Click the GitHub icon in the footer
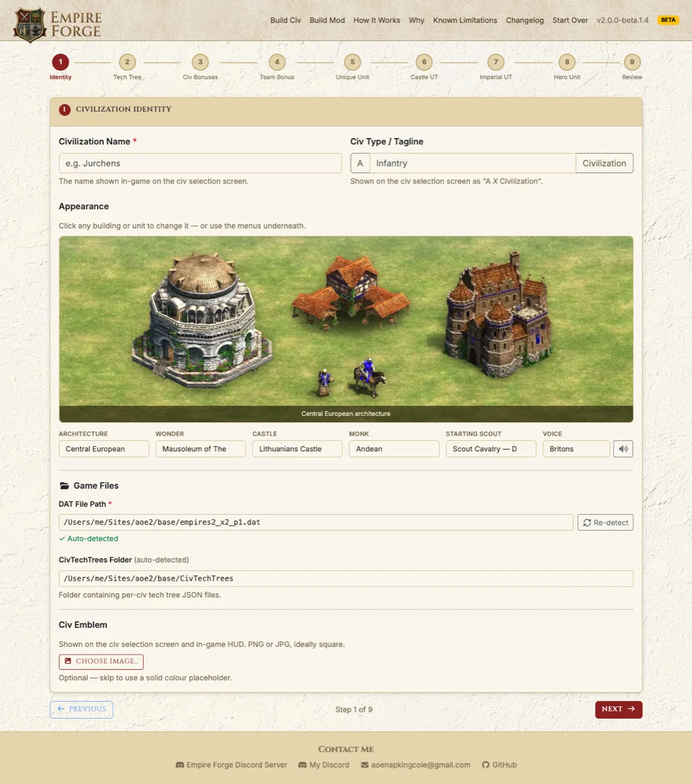Viewport: 692px width, 784px height. coord(486,765)
